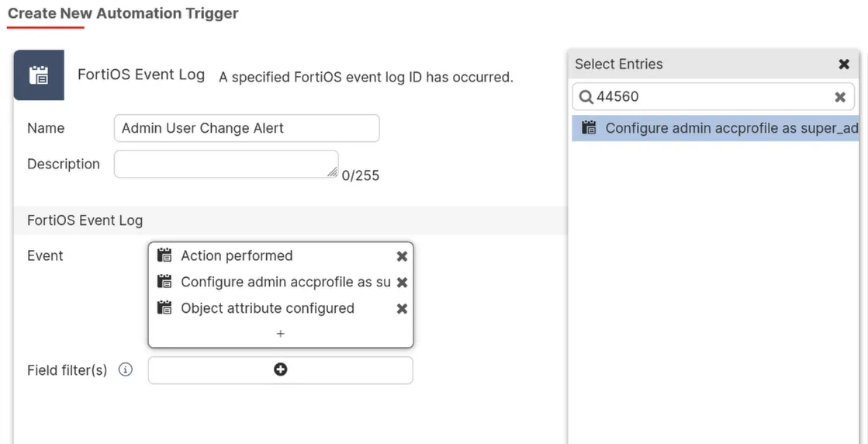This screenshot has height=444, width=868.
Task: Click into the Name input field
Action: coord(247,128)
